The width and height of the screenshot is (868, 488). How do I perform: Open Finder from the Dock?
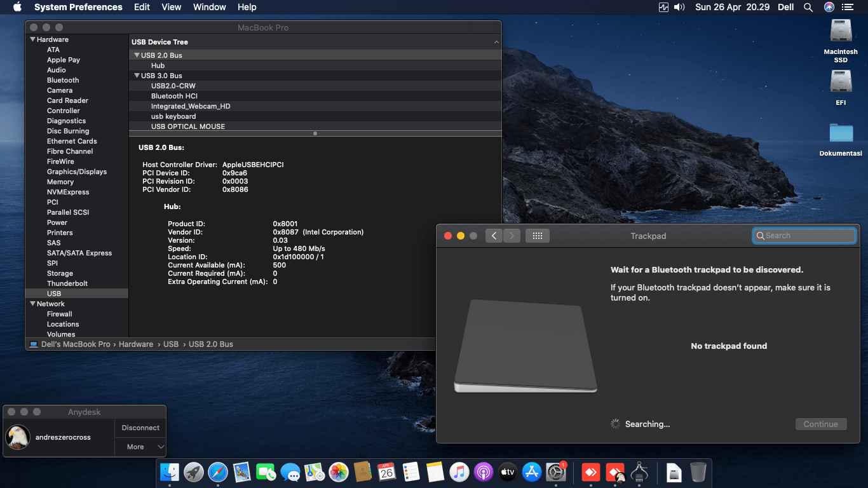tap(170, 471)
